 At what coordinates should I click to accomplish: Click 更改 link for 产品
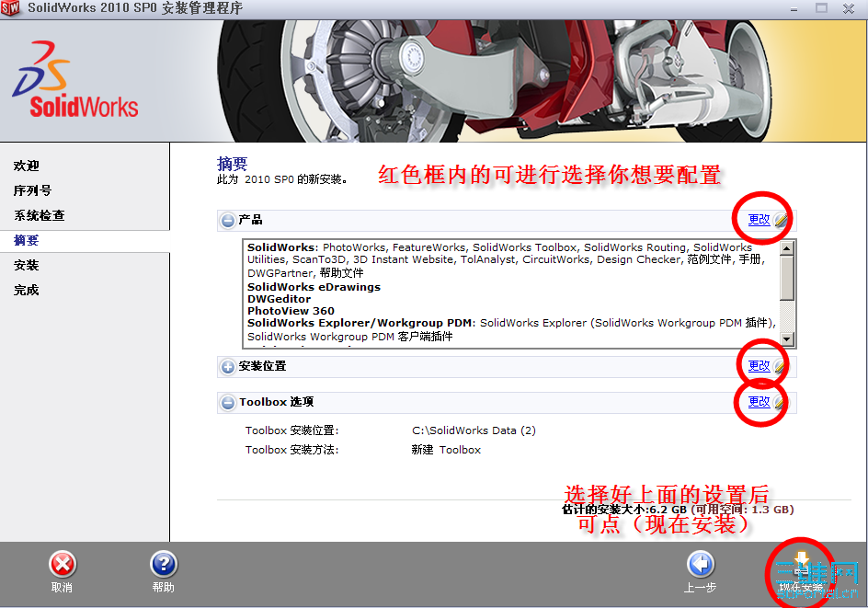click(x=759, y=220)
